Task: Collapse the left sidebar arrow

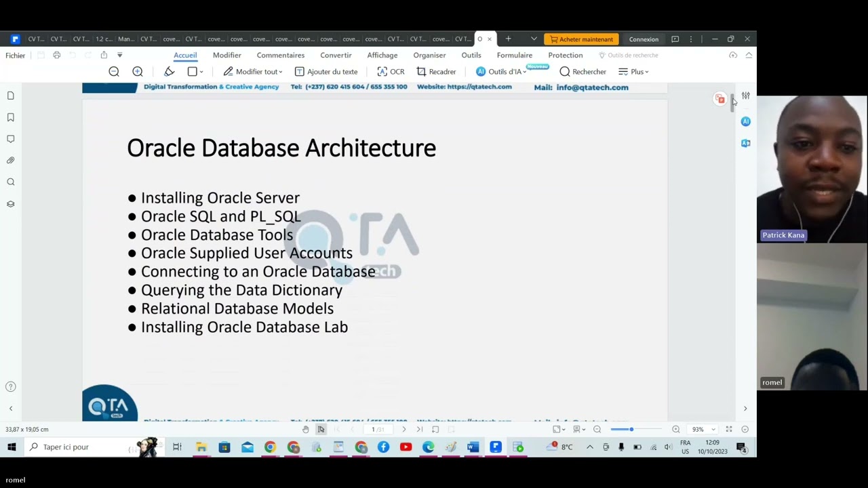Action: tap(11, 409)
